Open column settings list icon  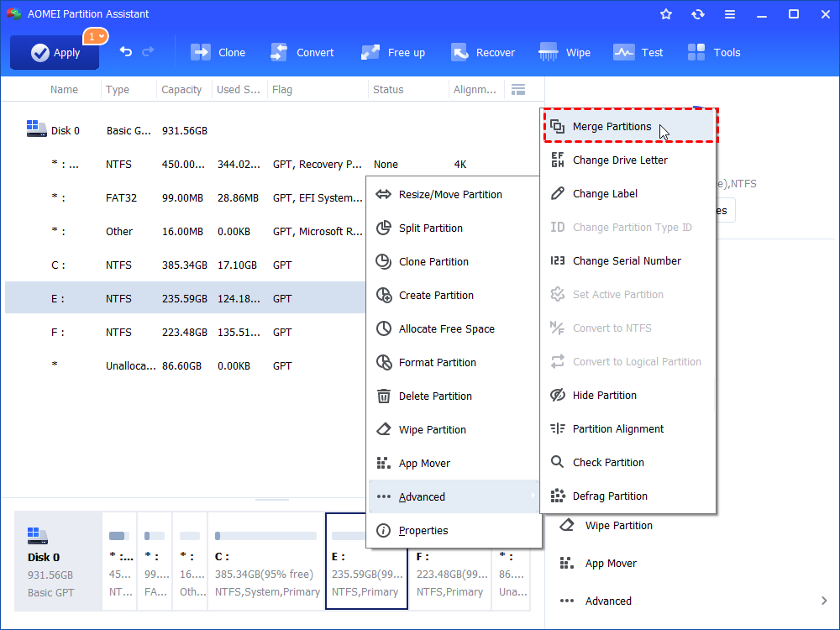(518, 90)
